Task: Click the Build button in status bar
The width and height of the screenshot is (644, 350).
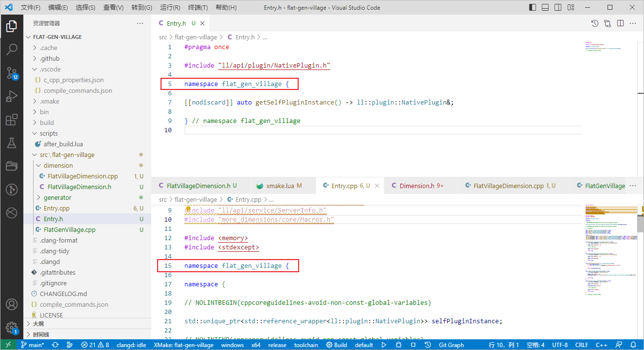Action: pyautogui.click(x=337, y=345)
